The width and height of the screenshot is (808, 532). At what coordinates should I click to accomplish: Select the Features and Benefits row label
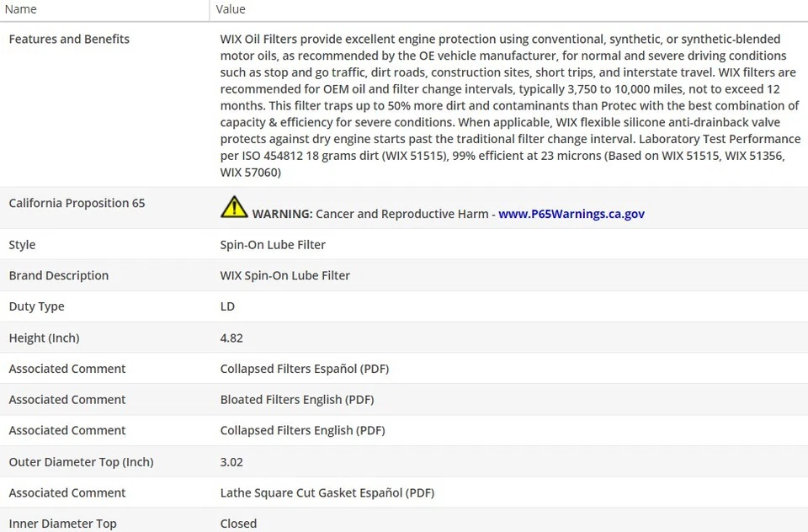click(69, 39)
